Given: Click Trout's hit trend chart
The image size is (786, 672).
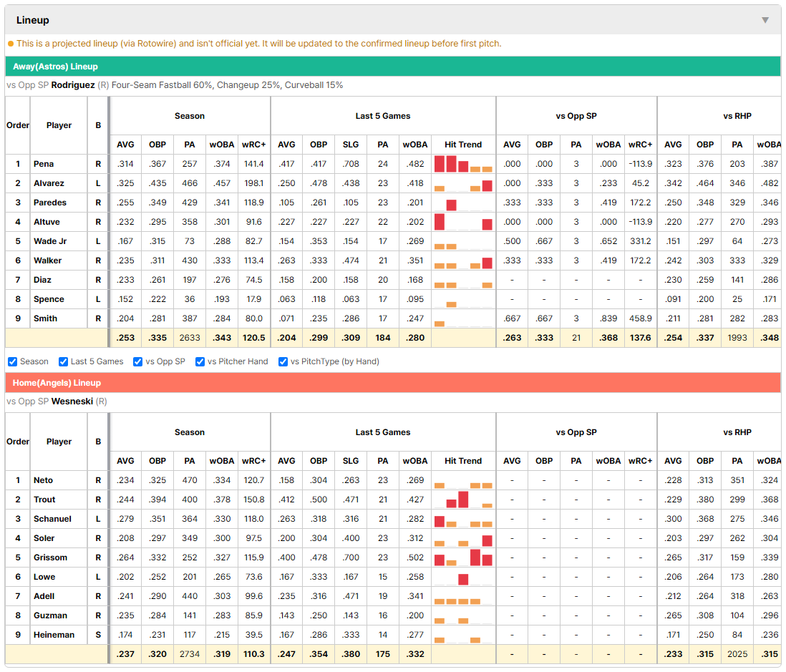Looking at the screenshot, I should pyautogui.click(x=463, y=500).
